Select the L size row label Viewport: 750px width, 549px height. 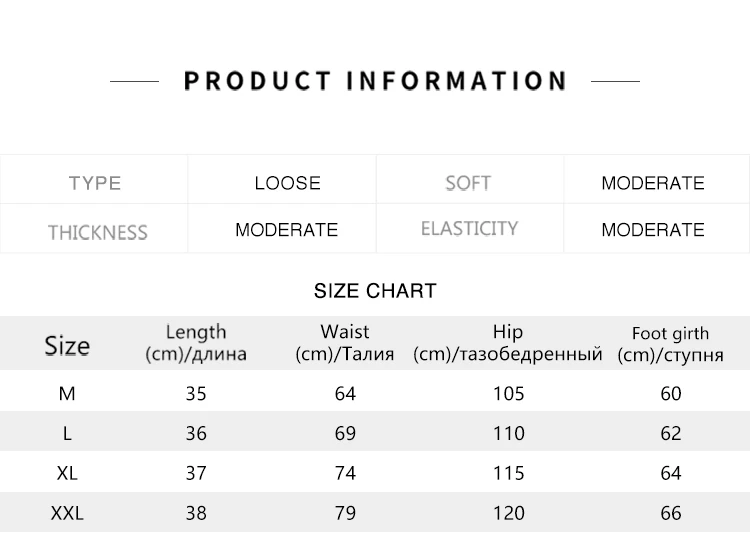pyautogui.click(x=67, y=433)
